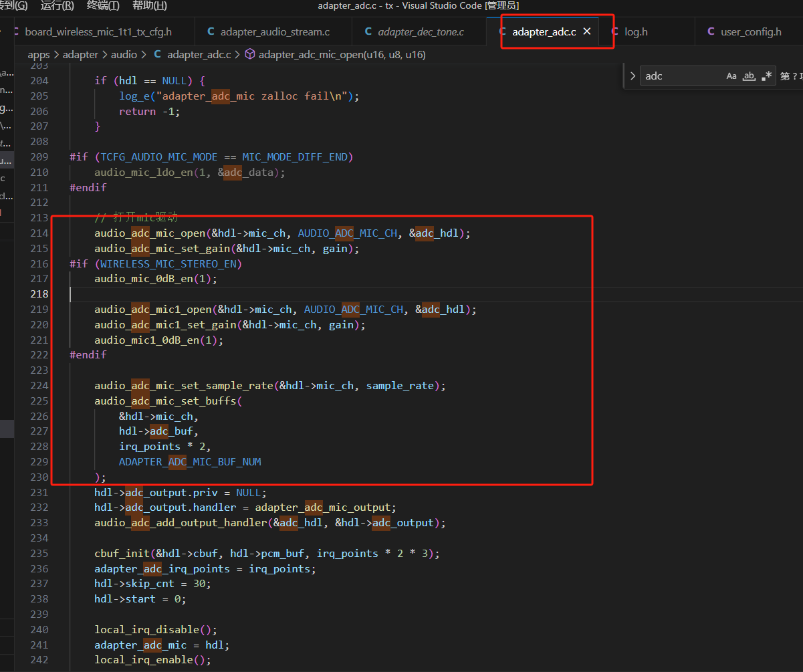Expand the replace row in find widget
Viewport: 803px width, 672px height.
633,76
